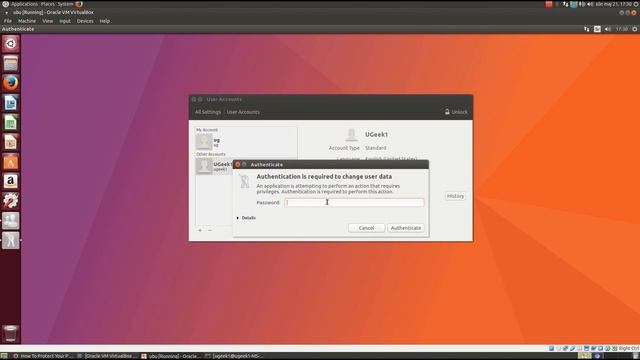Open the Trash in the launcher

11,333
